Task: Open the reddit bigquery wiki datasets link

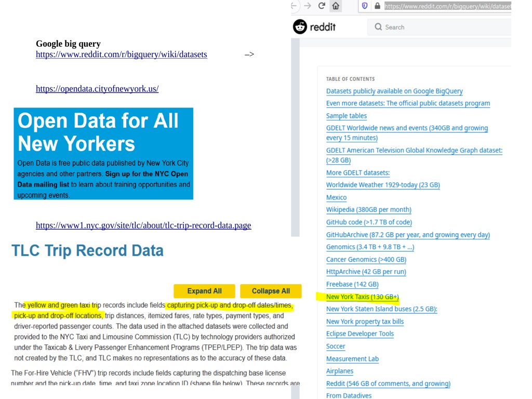Action: 121,55
